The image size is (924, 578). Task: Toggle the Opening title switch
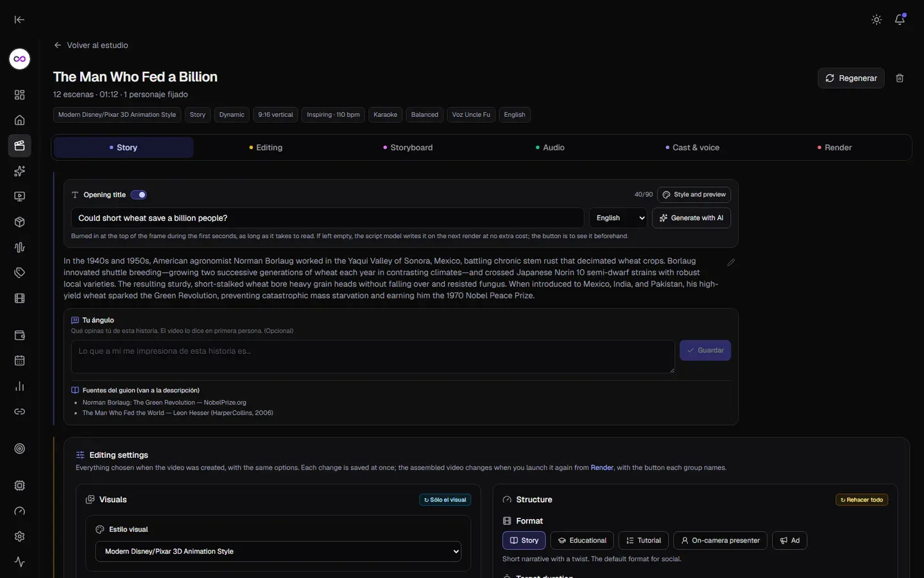click(x=139, y=195)
